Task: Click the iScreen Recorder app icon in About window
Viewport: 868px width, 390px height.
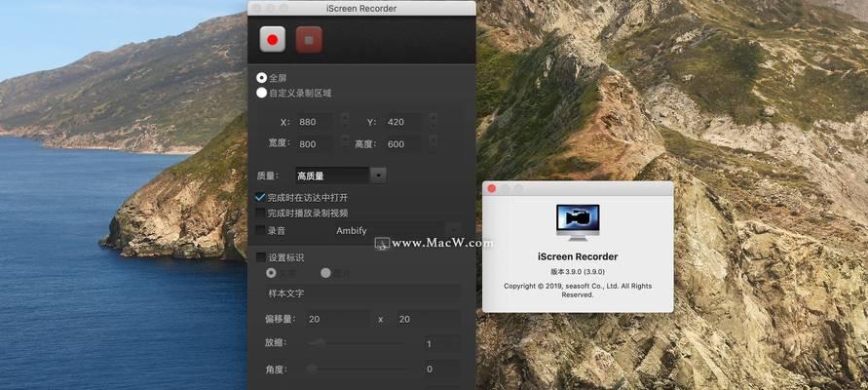Action: (x=578, y=222)
